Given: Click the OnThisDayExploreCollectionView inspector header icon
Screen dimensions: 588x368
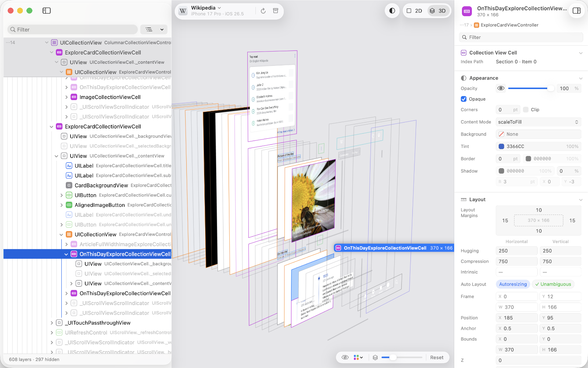Looking at the screenshot, I should point(467,11).
